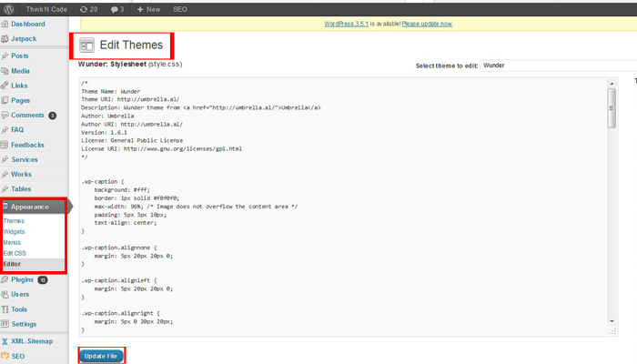Click the textarea resize grip corner
Screen dimensions: 637x364
click(613, 332)
